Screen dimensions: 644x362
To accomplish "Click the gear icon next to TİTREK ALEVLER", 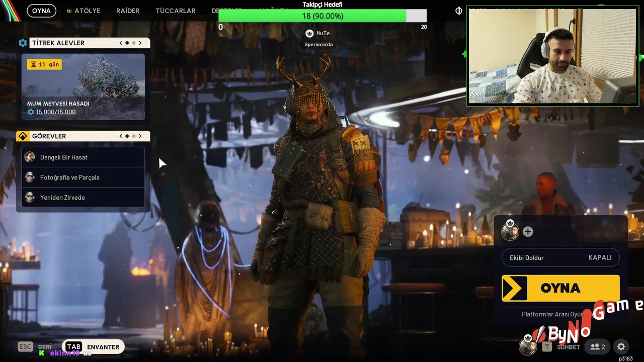I will (23, 43).
